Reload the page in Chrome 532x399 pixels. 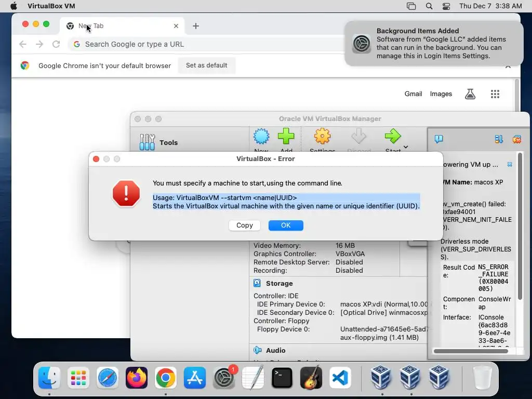pos(56,44)
